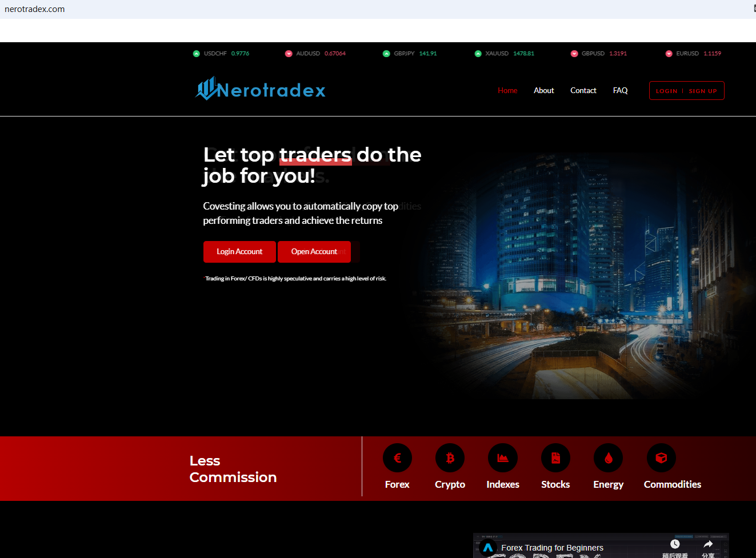Click the USDCHF price 0.9776
Viewport: 756px width, 558px height.
(x=240, y=54)
